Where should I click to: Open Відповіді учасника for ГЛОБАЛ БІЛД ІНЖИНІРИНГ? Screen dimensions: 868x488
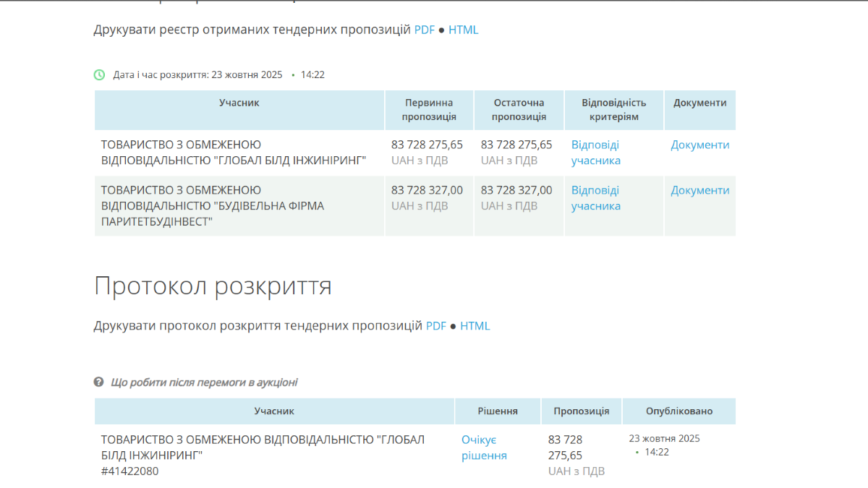(595, 153)
